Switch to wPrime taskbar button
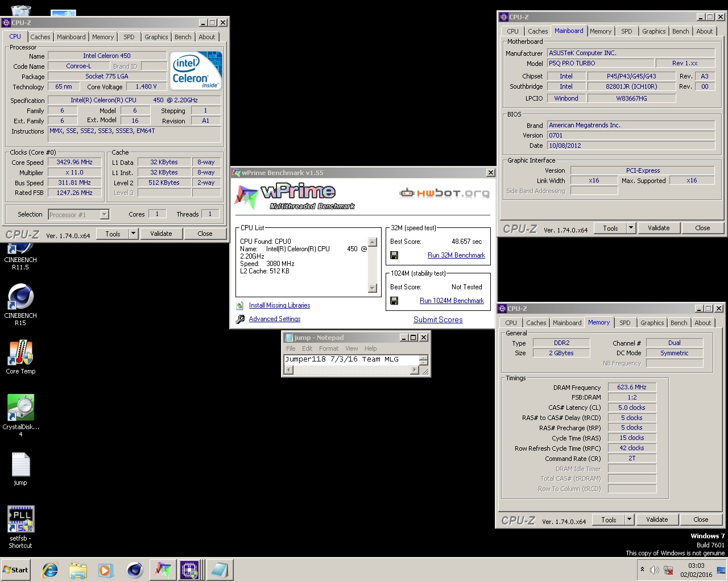This screenshot has height=582, width=728. [x=163, y=570]
